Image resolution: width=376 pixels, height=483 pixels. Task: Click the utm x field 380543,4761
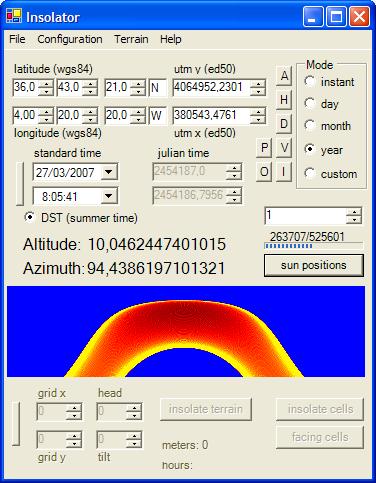pyautogui.click(x=211, y=115)
